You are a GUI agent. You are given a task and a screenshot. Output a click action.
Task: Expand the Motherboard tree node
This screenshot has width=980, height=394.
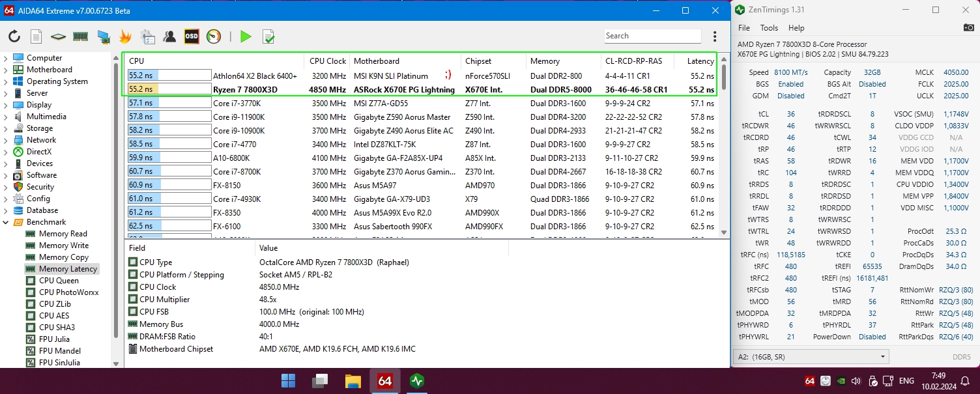pos(6,70)
